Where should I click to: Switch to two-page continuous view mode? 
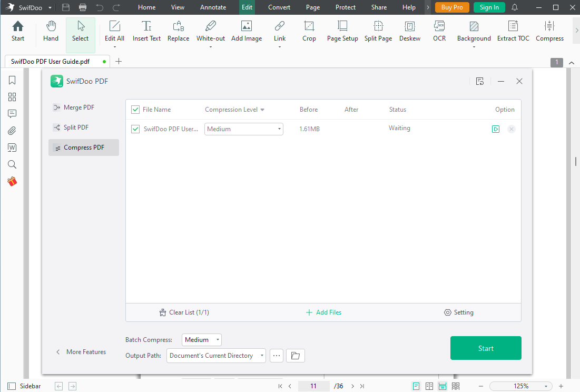point(456,386)
